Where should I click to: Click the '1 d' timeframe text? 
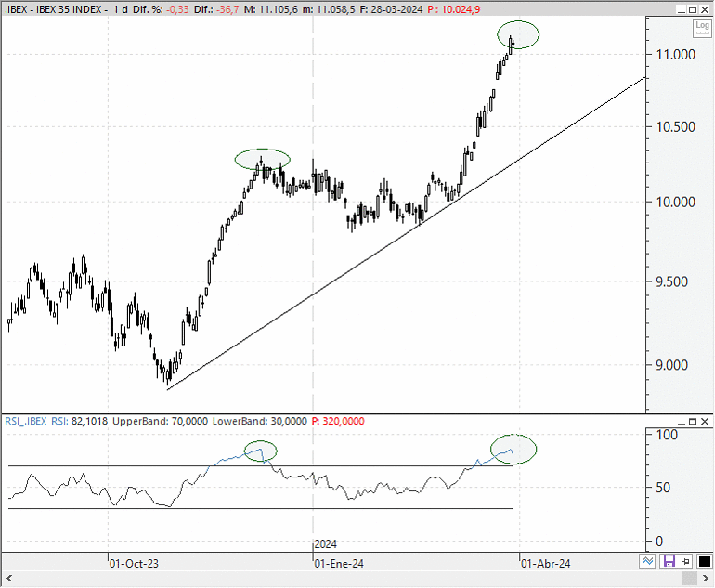coord(121,9)
